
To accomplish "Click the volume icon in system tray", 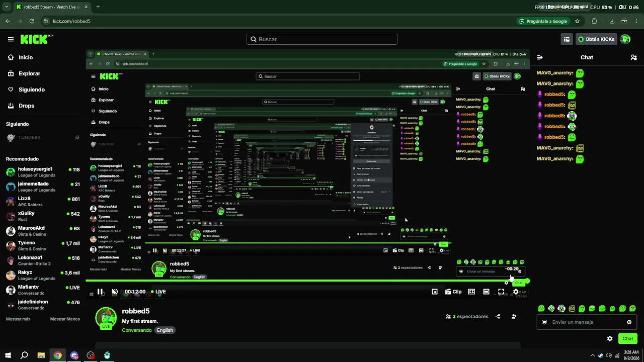I will click(609, 355).
